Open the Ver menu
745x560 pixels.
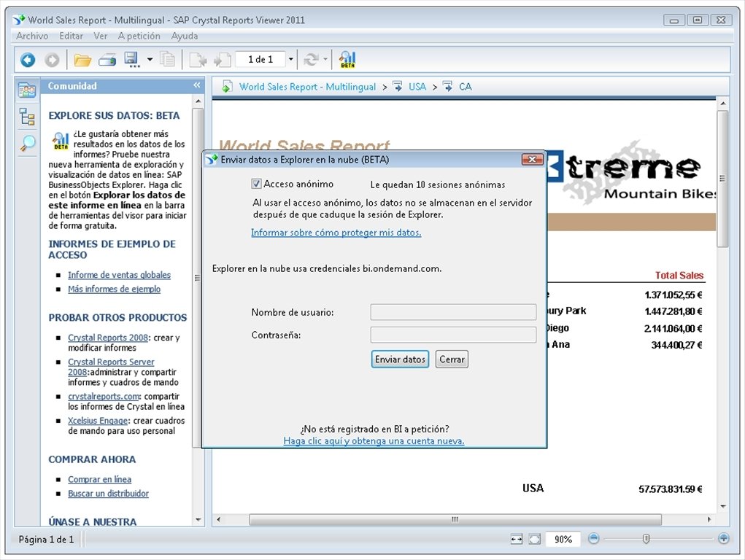[x=100, y=36]
